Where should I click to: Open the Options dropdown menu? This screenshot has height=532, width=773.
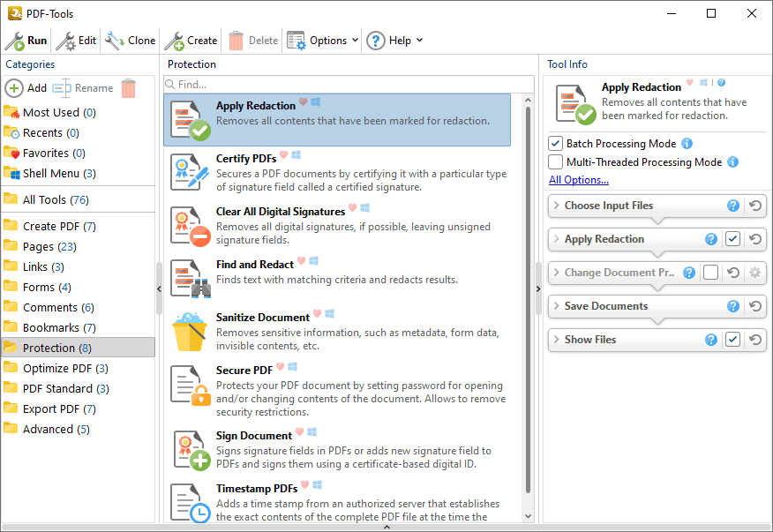click(x=323, y=41)
